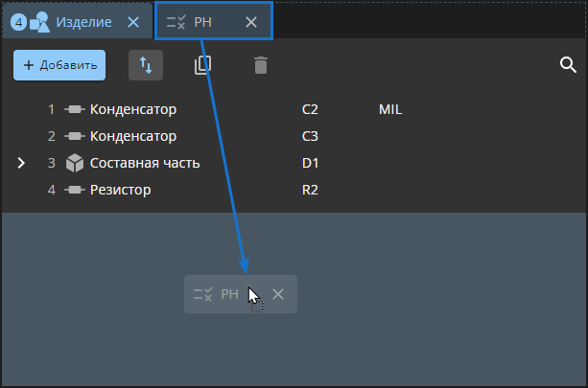Switch to the РН tab
The height and width of the screenshot is (388, 588).
click(214, 21)
